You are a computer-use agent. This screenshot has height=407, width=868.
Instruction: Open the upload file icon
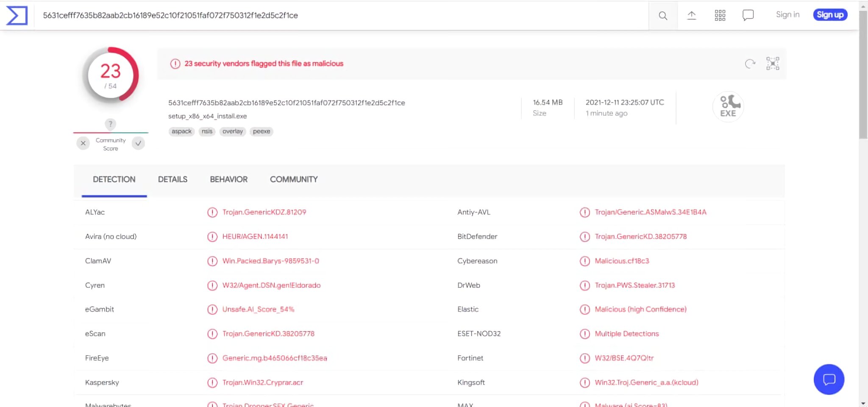691,15
